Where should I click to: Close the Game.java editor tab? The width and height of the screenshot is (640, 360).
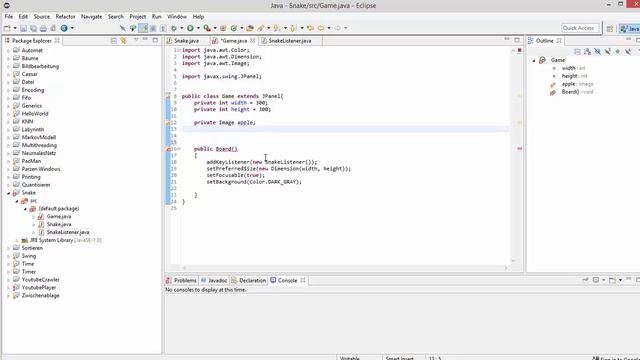pos(253,40)
